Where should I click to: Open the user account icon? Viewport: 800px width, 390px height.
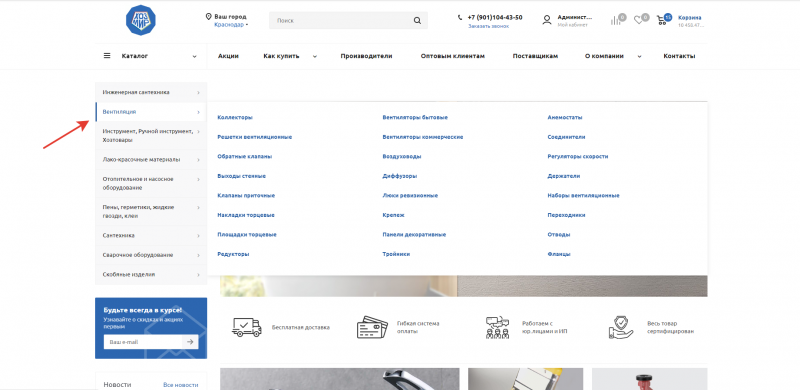547,20
